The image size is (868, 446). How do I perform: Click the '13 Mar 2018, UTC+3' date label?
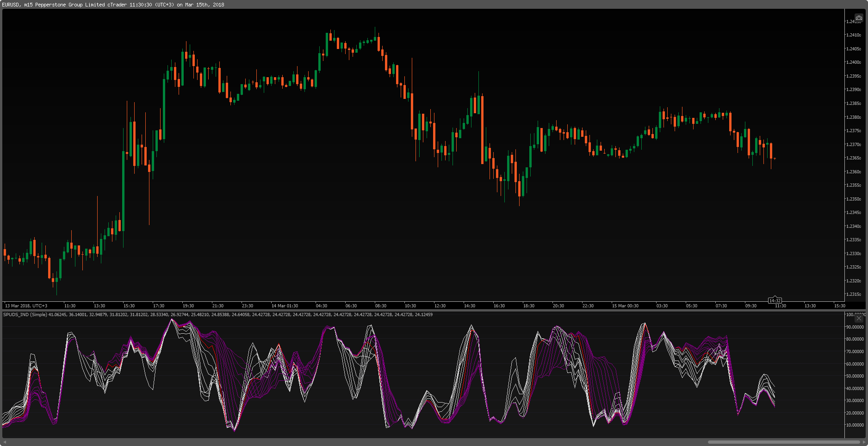pyautogui.click(x=26, y=306)
